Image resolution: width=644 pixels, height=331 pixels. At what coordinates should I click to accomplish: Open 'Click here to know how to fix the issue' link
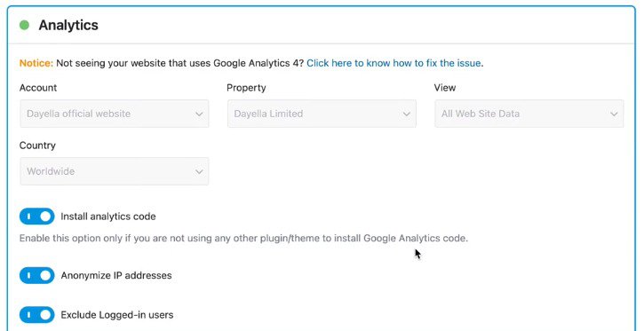tap(394, 63)
